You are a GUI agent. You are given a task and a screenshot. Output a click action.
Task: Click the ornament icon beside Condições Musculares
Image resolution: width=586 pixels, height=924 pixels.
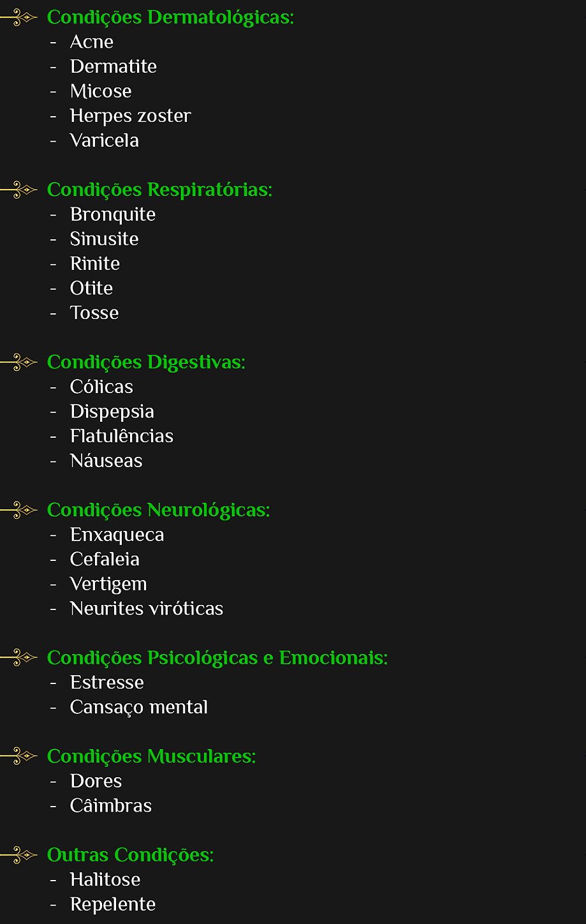pyautogui.click(x=20, y=756)
